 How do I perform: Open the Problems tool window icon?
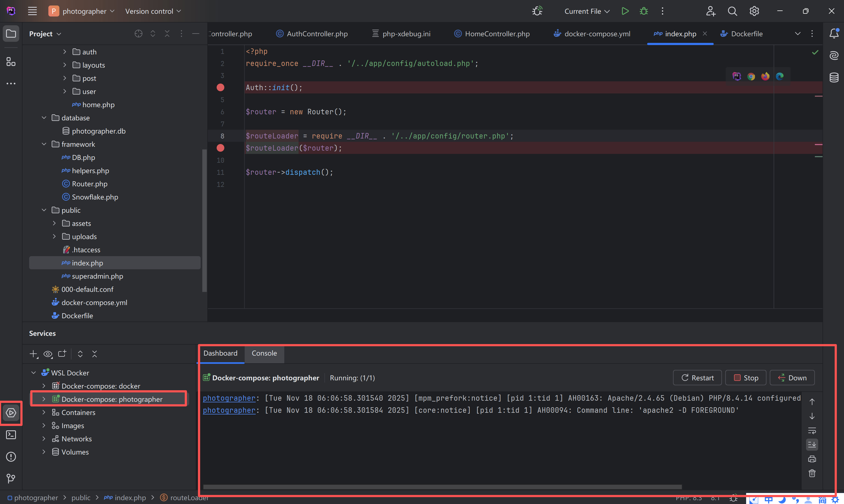pyautogui.click(x=11, y=457)
